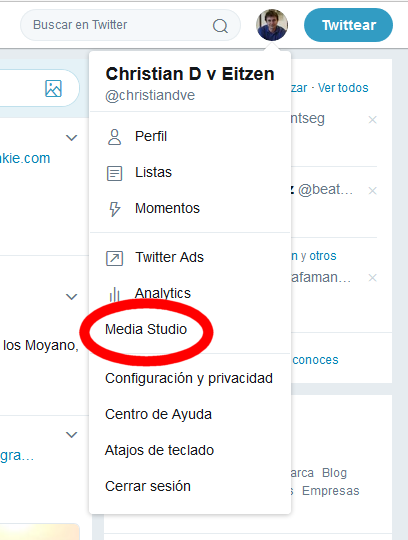Click the Twitter Ads external link icon
Viewport: 408px width, 540px height.
pyautogui.click(x=114, y=258)
